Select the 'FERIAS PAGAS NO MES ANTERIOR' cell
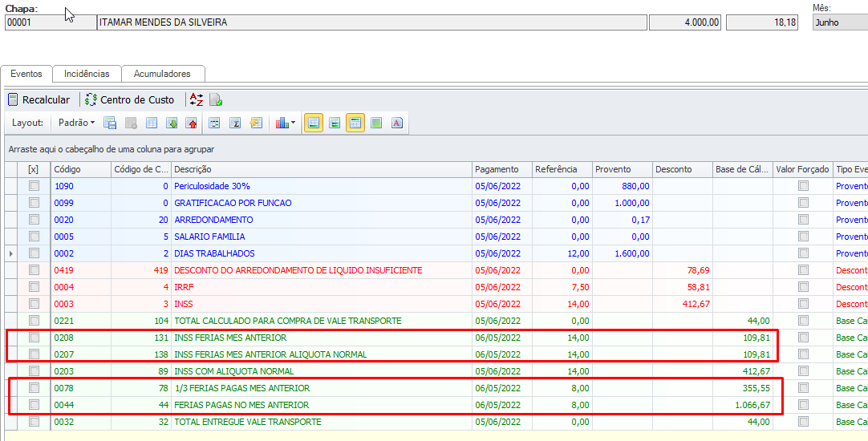The height and width of the screenshot is (441, 868). (322, 404)
